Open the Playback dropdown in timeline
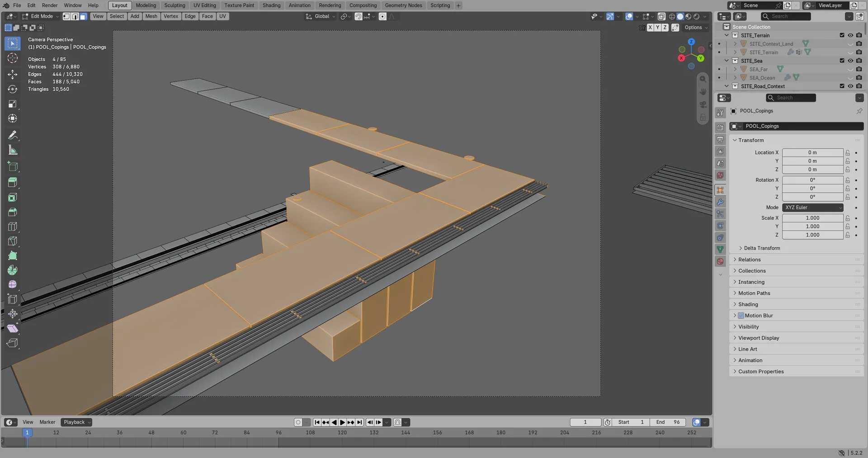The width and height of the screenshot is (868, 458). 76,422
